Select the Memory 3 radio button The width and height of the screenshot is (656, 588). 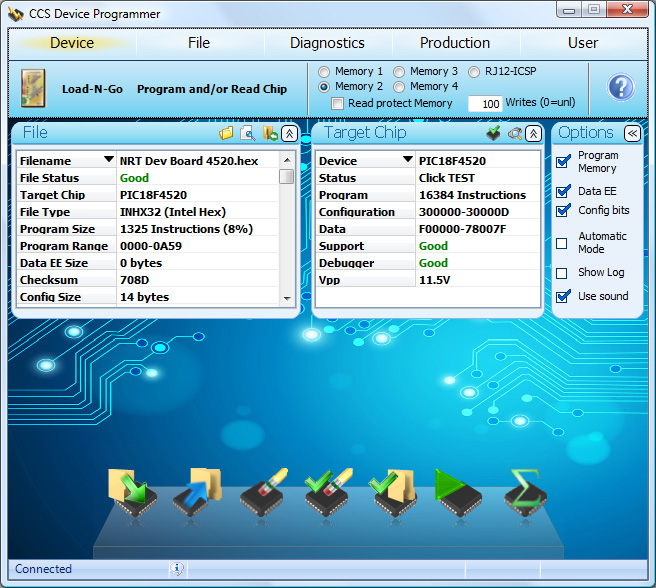click(400, 72)
